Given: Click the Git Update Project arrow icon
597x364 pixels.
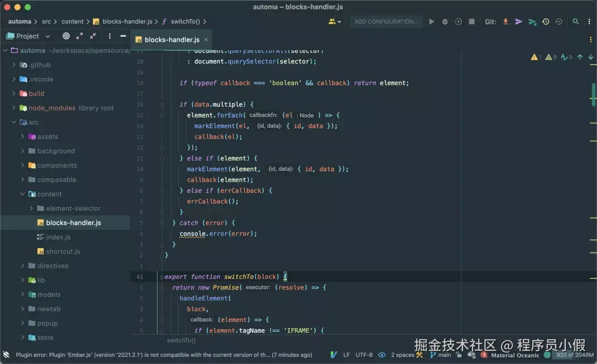Looking at the screenshot, I should 505,22.
